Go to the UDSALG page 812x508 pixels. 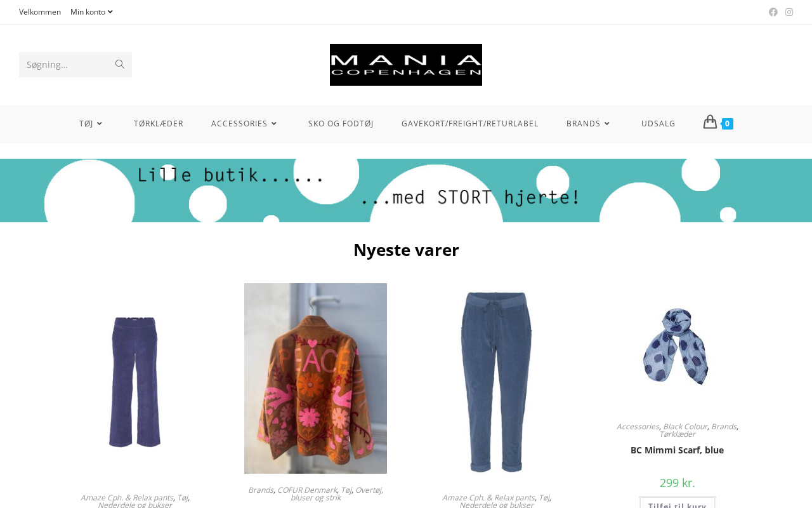click(x=658, y=124)
